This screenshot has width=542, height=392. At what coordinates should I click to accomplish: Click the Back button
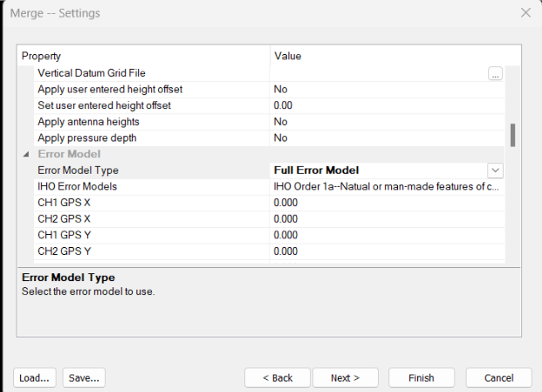(278, 378)
